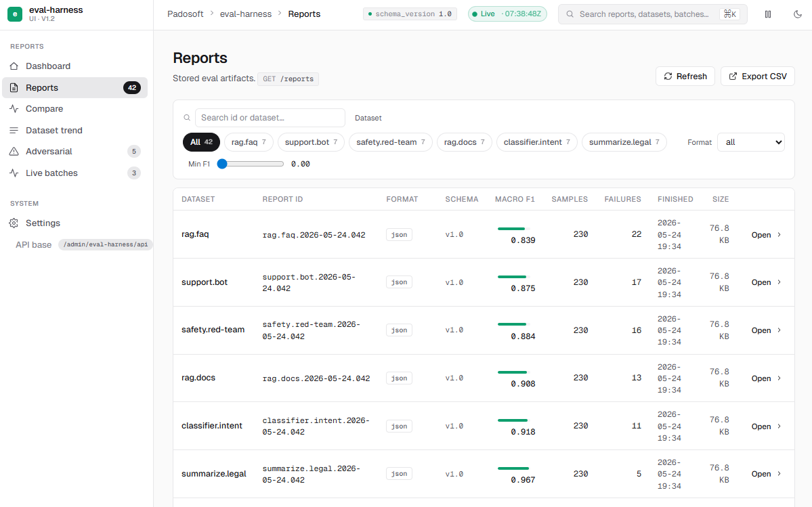Adjust the Min F1 slider handle
Viewport: 812px width, 507px height.
[x=222, y=164]
